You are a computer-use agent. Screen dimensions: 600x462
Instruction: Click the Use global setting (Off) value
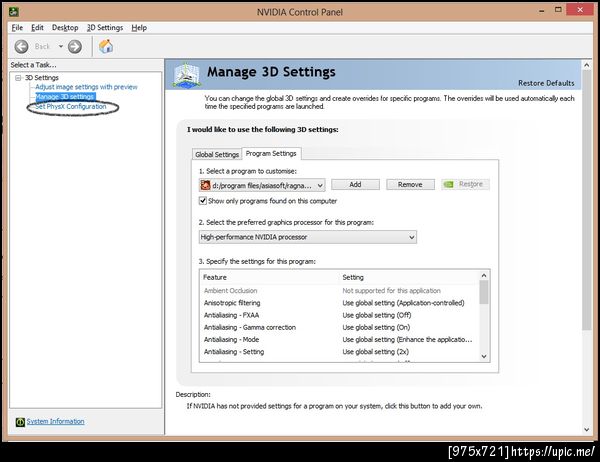377,315
